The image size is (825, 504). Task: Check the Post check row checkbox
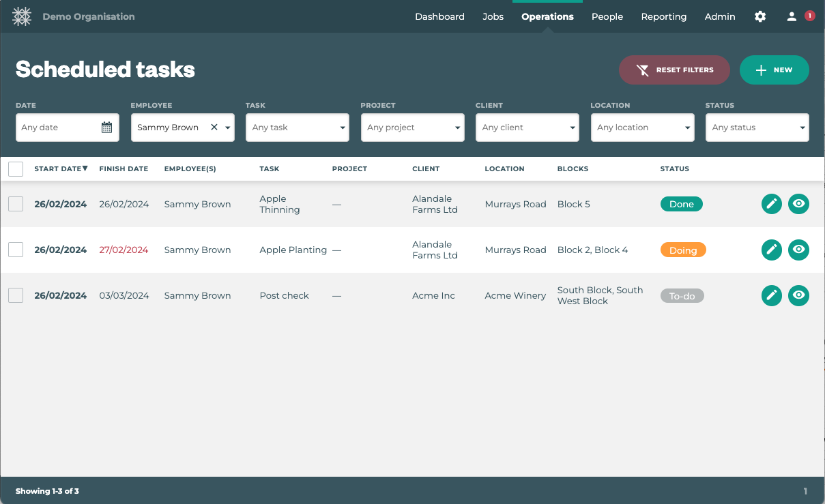tap(16, 295)
